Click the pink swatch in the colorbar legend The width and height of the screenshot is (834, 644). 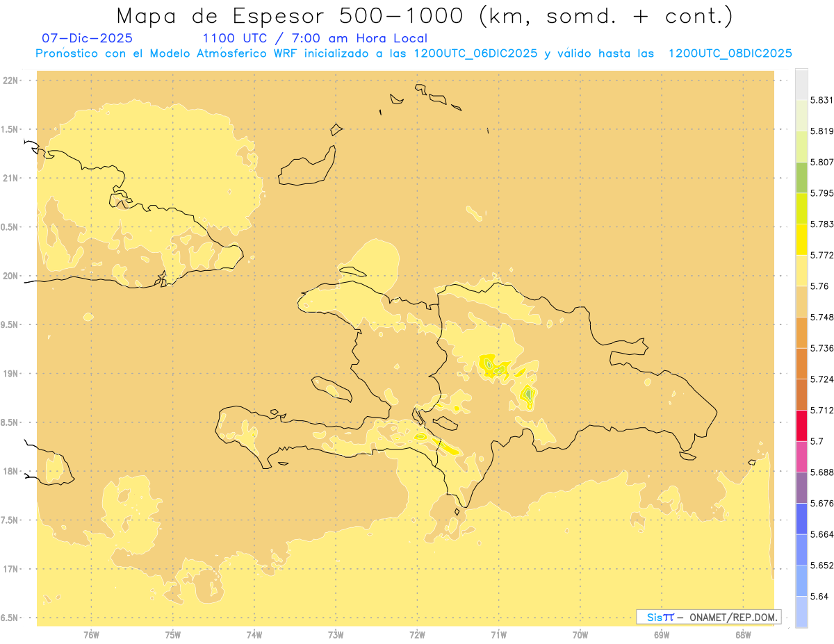[801, 456]
